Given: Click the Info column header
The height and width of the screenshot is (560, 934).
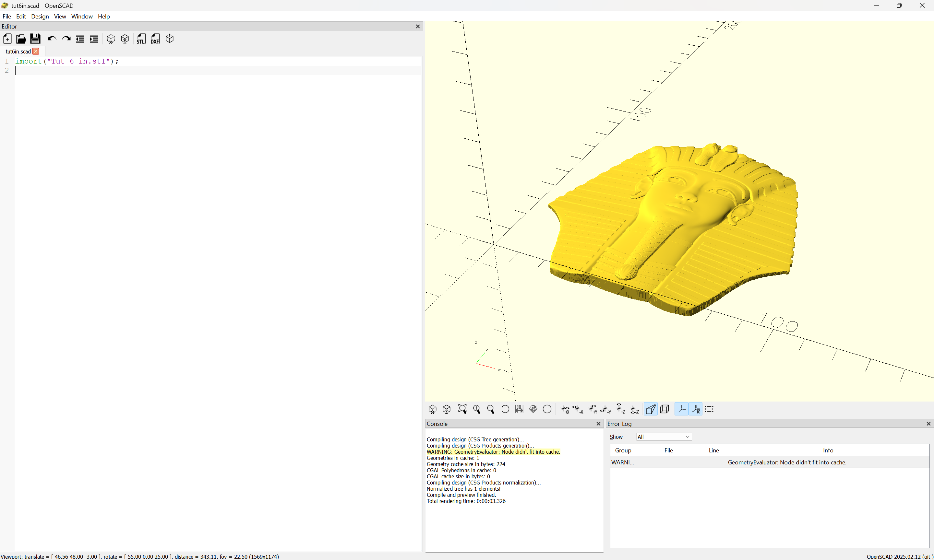Looking at the screenshot, I should [x=828, y=450].
